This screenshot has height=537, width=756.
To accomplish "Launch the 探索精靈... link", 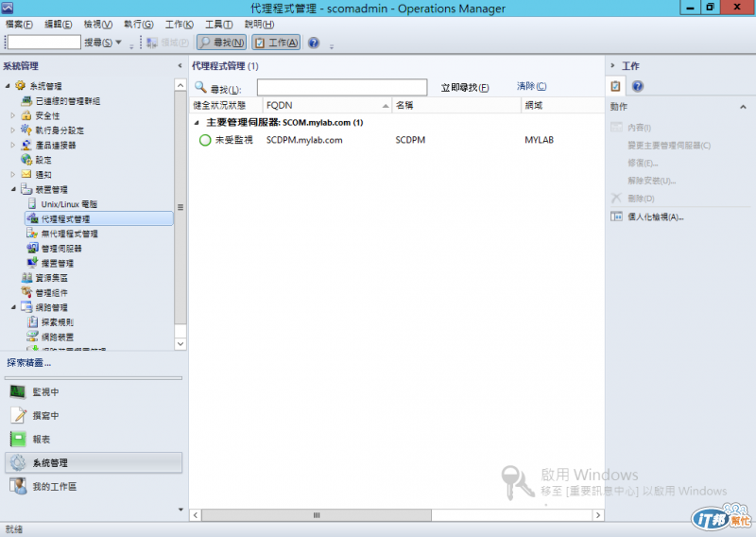I will (29, 363).
